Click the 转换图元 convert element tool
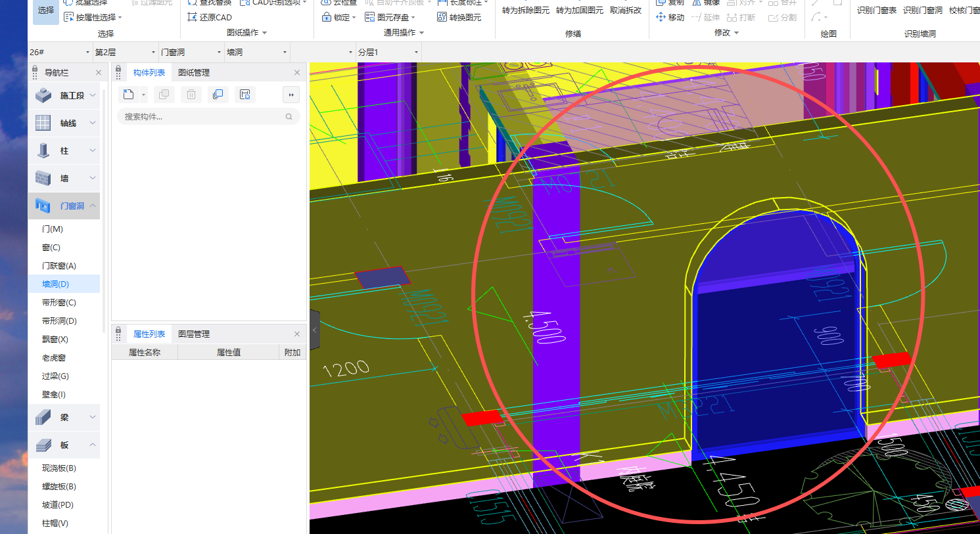Viewport: 980px width, 534px height. click(x=459, y=17)
